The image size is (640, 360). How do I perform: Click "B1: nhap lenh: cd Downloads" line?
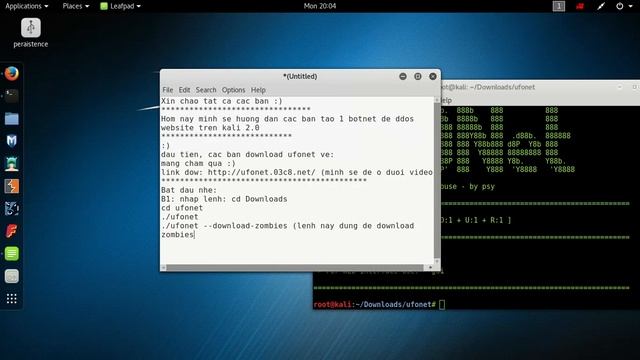pos(224,199)
